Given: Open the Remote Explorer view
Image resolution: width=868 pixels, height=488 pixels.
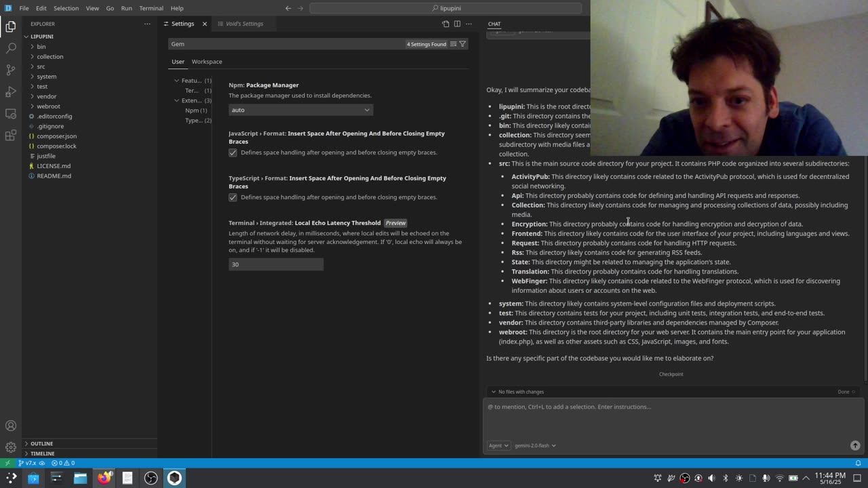Looking at the screenshot, I should 10,113.
